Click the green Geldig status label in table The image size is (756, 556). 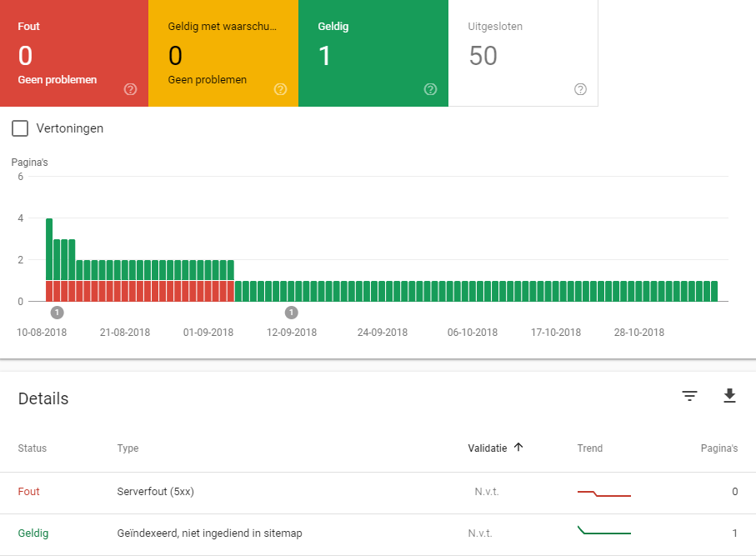coord(33,533)
